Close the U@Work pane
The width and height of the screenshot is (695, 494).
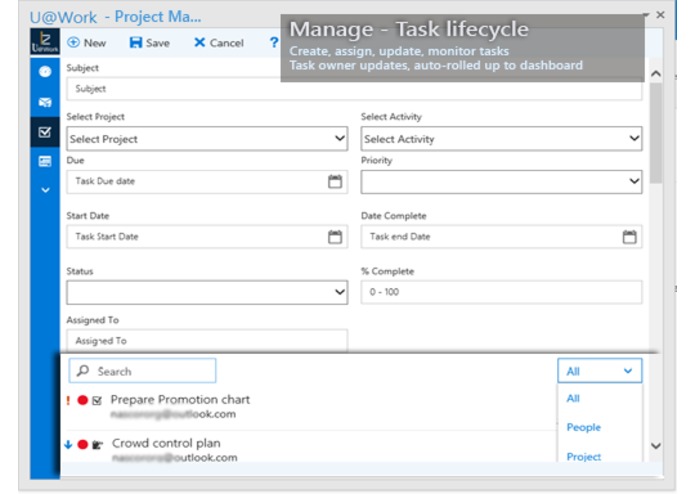(660, 15)
